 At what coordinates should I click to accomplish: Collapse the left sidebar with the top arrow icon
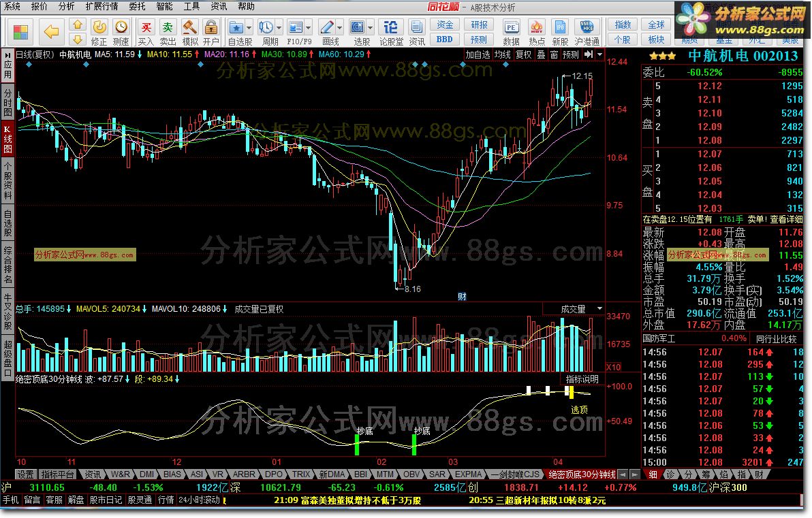pyautogui.click(x=7, y=54)
